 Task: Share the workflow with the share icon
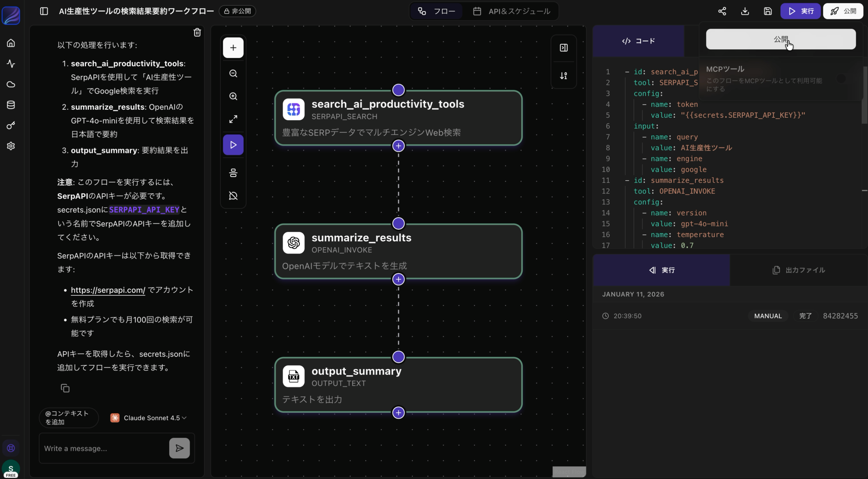pos(722,11)
